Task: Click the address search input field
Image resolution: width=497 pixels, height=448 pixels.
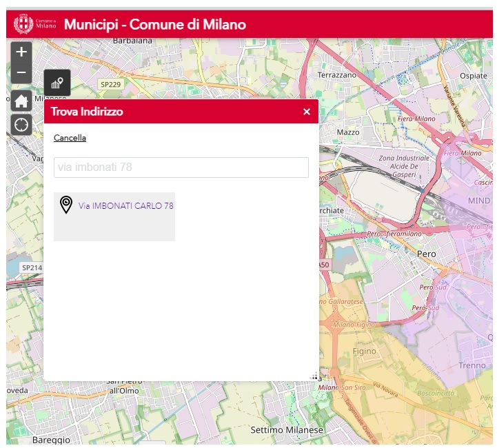Action: [181, 167]
